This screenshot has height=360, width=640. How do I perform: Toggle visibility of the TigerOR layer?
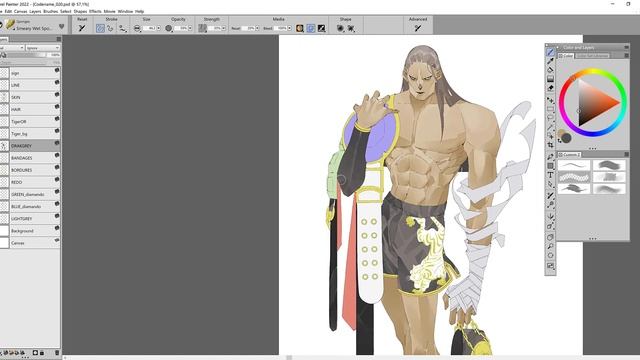[x=57, y=119]
